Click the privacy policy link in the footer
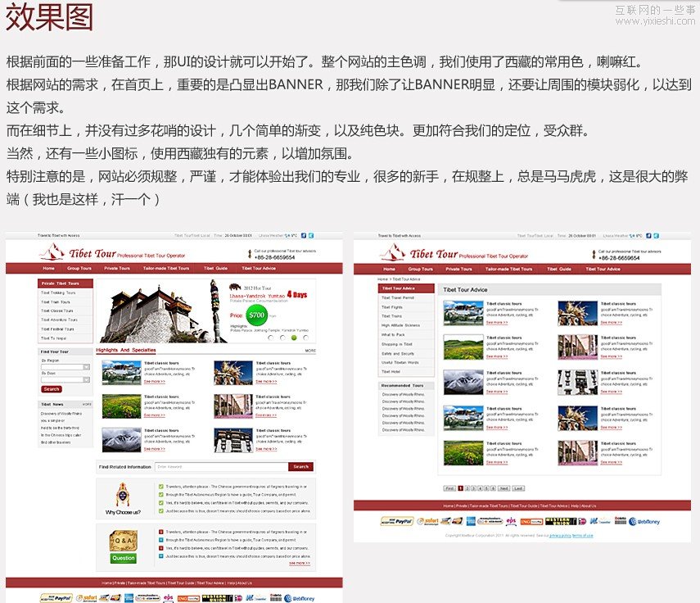 click(559, 535)
